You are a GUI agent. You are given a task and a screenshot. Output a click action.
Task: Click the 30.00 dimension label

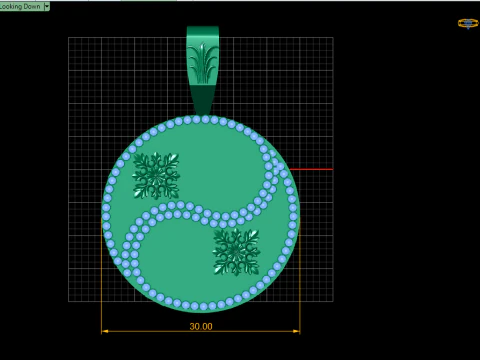tap(201, 326)
